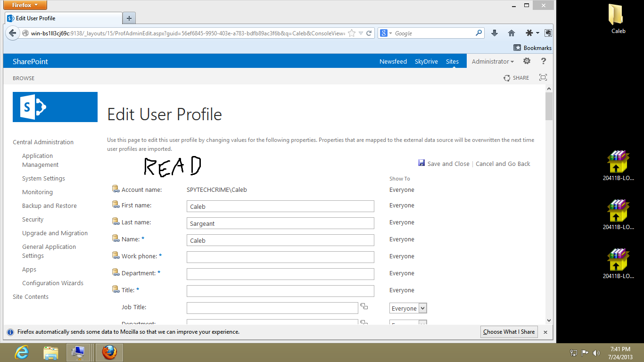Click the browser address bar URL
Screen dimensions: 644x362
(x=188, y=33)
